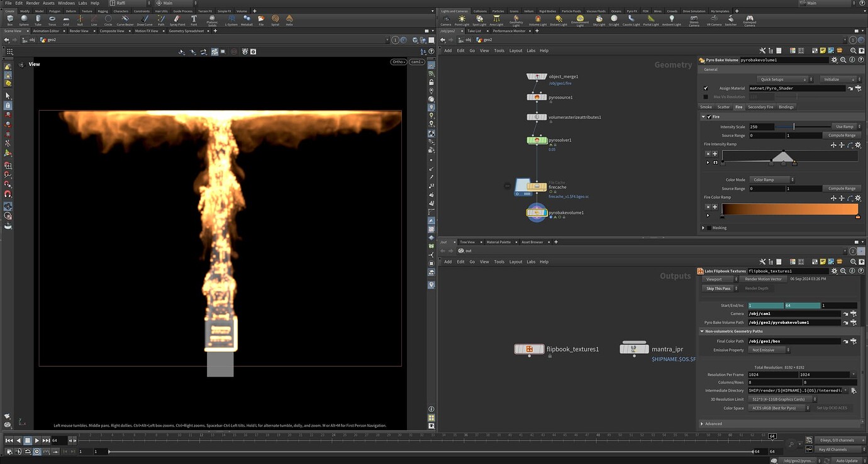
Task: Select the Font shelf tool
Action: coord(193,21)
